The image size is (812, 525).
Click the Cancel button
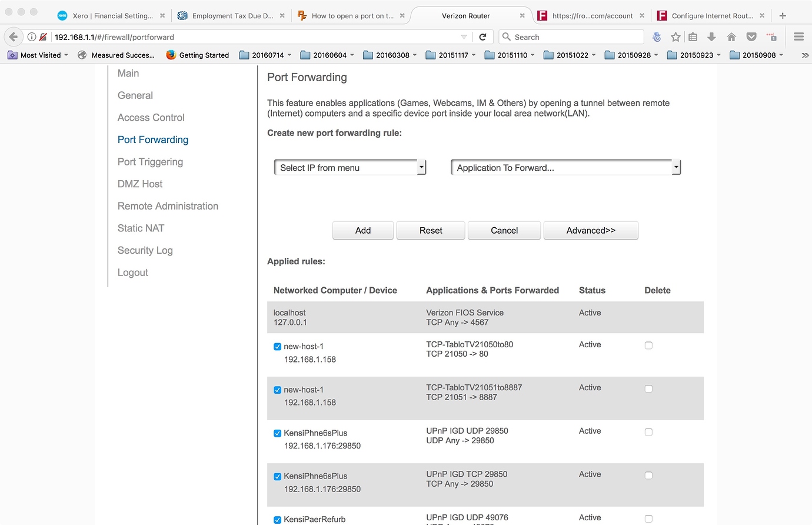pyautogui.click(x=504, y=231)
